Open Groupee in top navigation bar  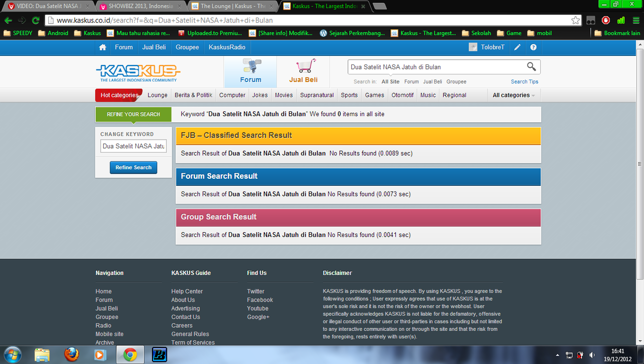[x=187, y=47]
